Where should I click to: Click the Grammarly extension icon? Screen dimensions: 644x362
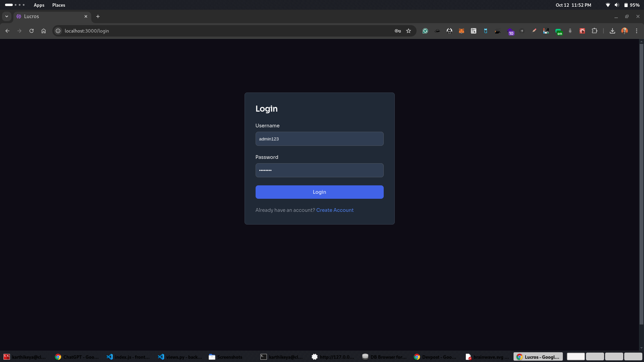click(425, 31)
